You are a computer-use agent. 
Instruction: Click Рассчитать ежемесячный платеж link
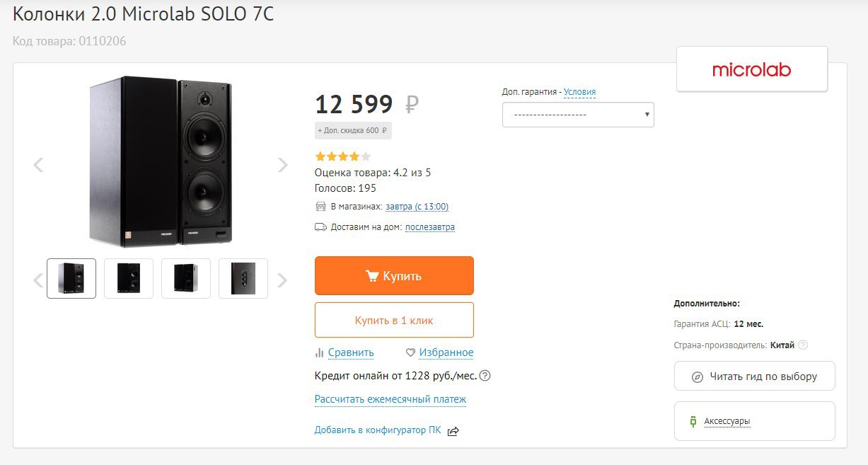coord(390,399)
